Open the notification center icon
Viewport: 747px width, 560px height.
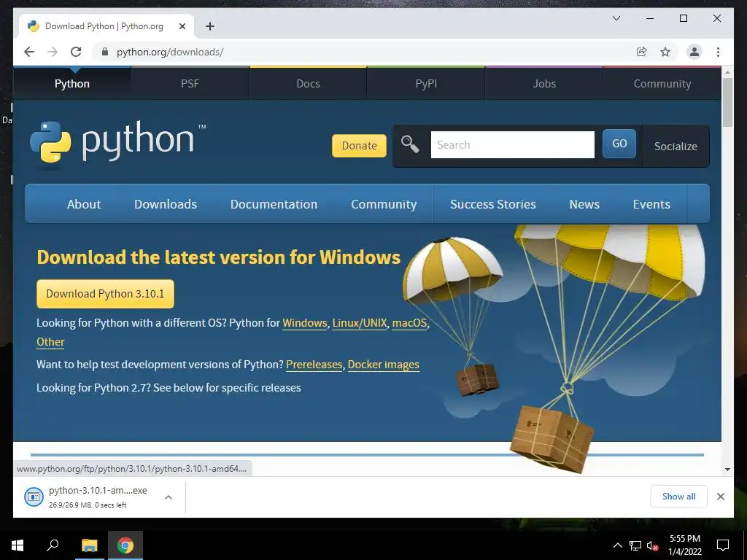click(x=723, y=545)
